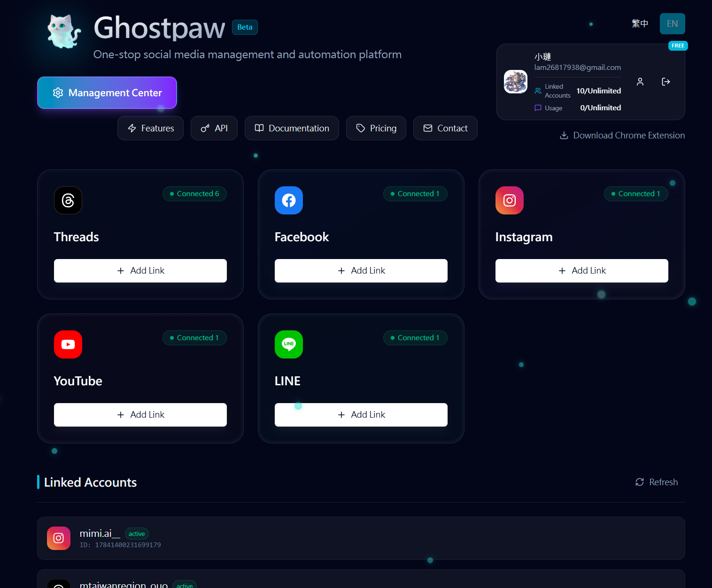Viewport: 712px width, 588px height.
Task: Click the Refresh icon beside Linked Accounts
Action: [639, 482]
